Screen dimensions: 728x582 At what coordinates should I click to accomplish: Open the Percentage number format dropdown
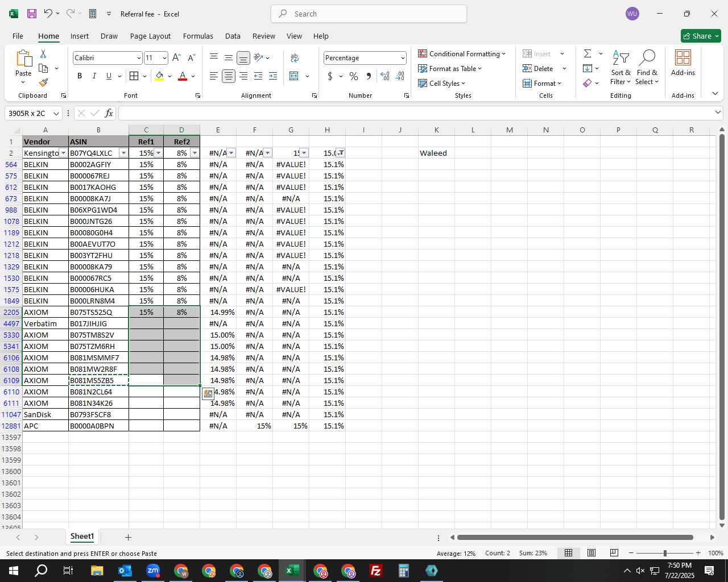coord(403,58)
